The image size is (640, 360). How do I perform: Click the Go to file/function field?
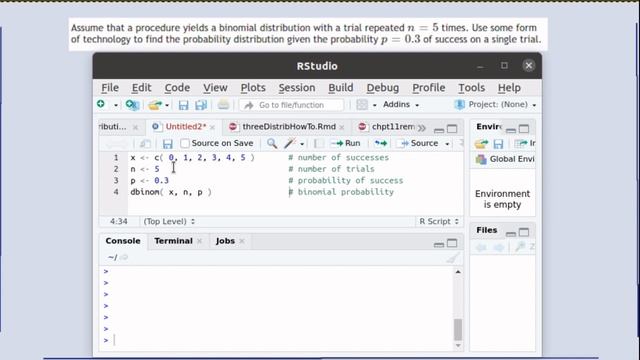[291, 105]
